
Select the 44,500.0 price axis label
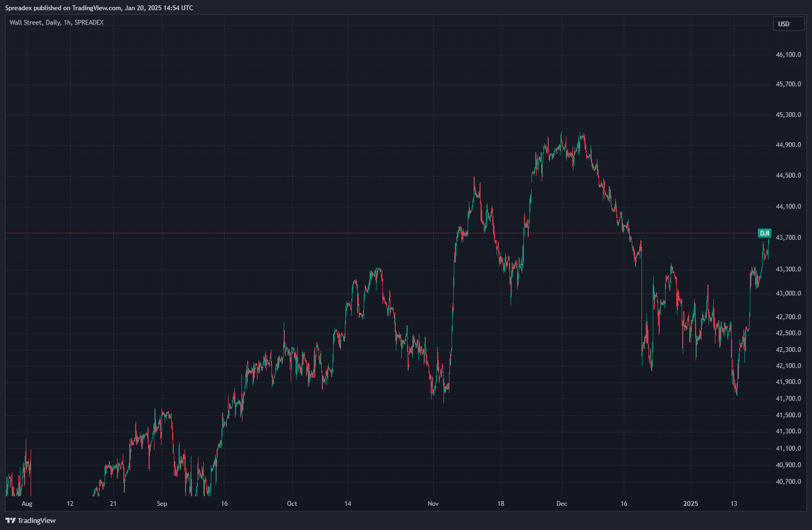(788, 175)
